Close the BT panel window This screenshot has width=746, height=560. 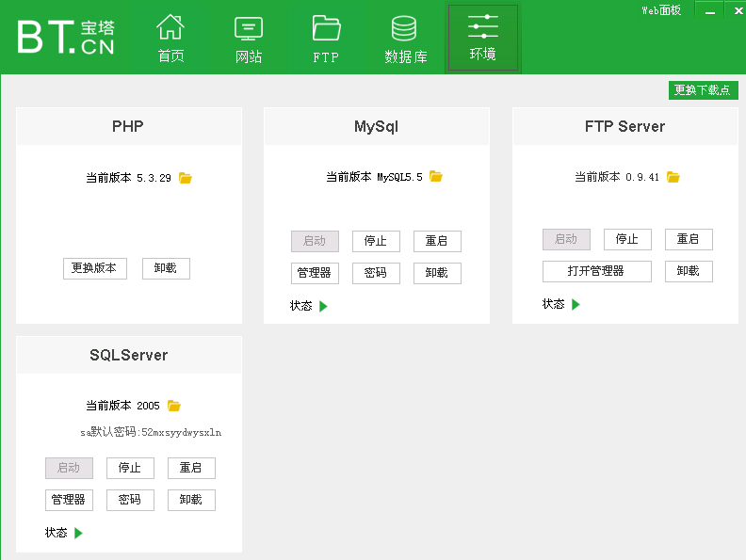click(738, 10)
